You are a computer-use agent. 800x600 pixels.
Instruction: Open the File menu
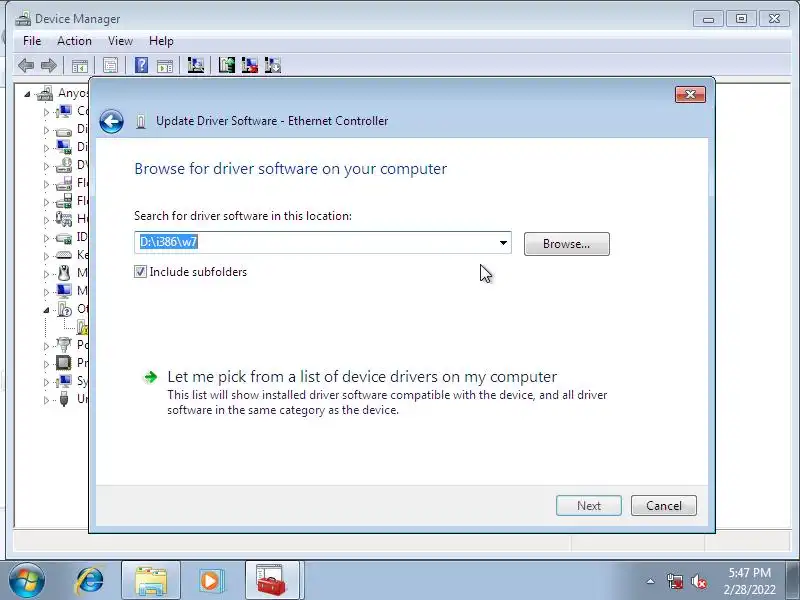point(32,41)
